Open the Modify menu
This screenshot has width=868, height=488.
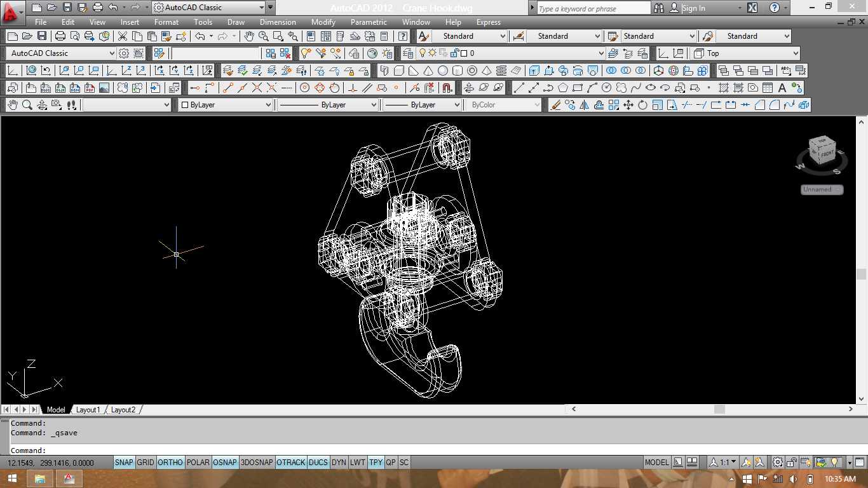tap(323, 22)
